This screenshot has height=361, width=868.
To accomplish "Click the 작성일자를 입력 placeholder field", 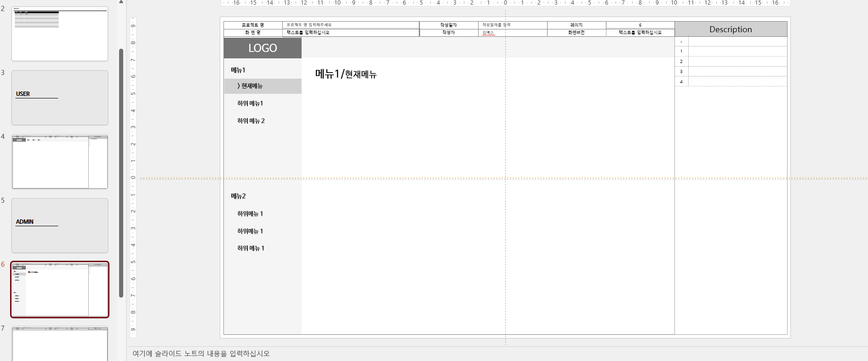I will pyautogui.click(x=513, y=25).
